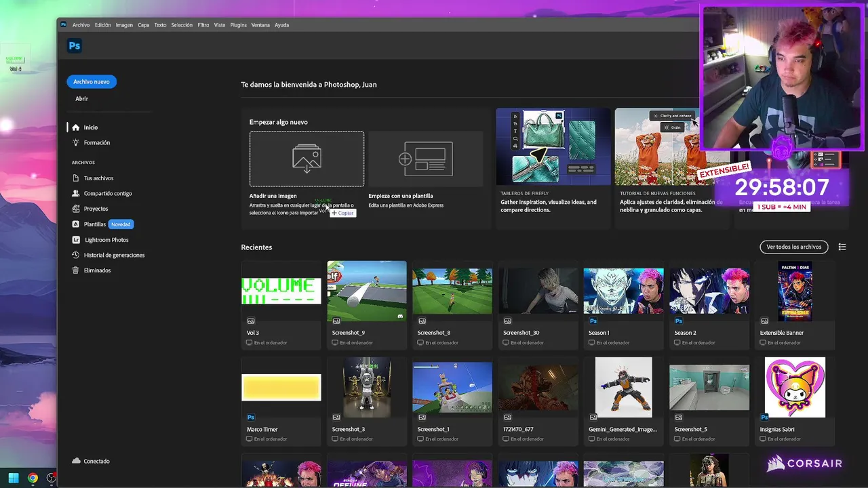Screen dimensions: 868x488
Task: Open the Screenshot_1 recent thumbnail
Action: 452,388
